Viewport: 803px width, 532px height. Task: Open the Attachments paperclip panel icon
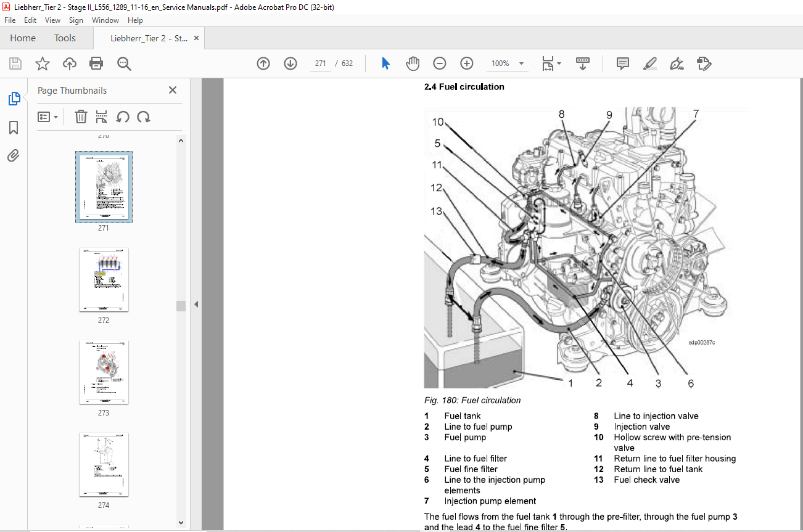(14, 155)
